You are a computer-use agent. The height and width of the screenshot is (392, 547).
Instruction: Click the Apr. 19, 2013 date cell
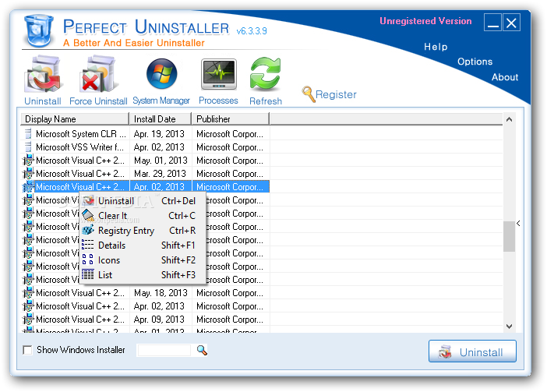point(159,134)
